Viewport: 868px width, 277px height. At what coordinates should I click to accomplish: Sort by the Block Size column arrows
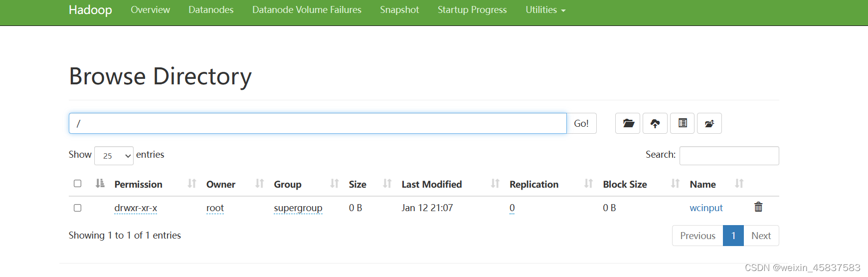point(676,184)
